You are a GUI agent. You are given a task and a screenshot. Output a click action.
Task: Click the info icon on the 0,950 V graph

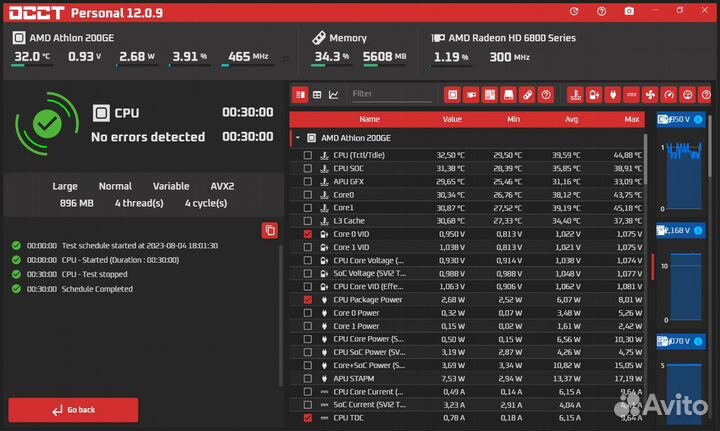698,119
